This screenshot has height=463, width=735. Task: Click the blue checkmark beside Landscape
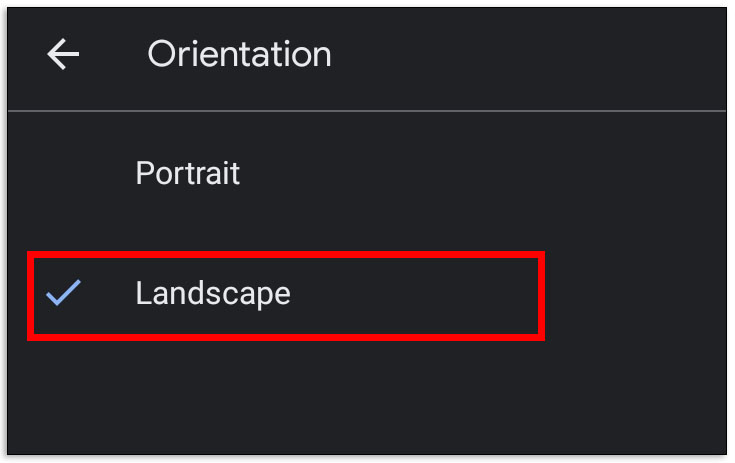click(63, 293)
